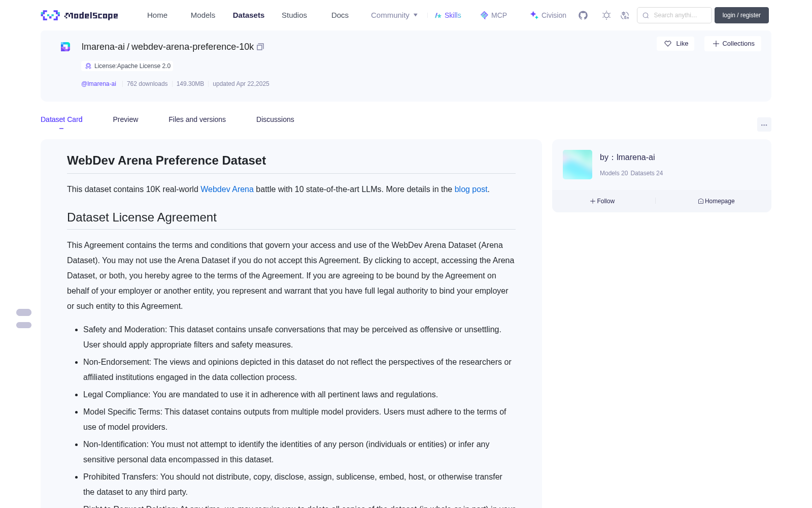Open the lmarena-ai Homepage link
Viewport: 812px width, 508px height.
[x=716, y=201]
